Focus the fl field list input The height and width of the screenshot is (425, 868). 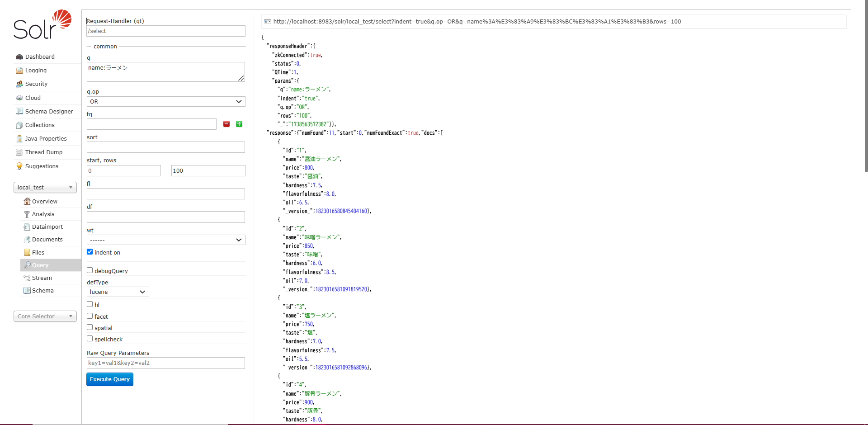[x=166, y=194]
